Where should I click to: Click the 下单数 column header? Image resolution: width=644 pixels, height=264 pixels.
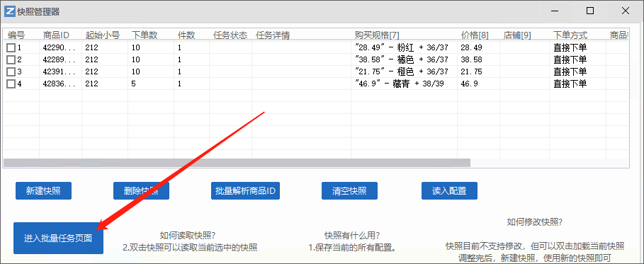tap(145, 35)
